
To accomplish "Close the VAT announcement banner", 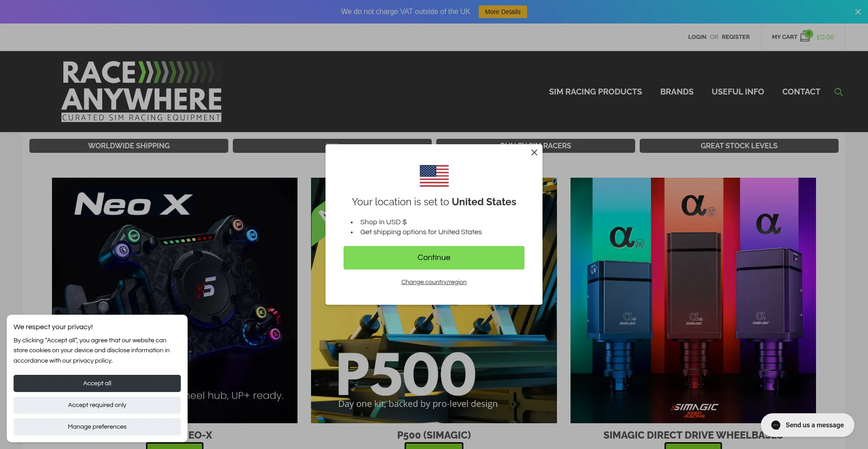I will 858,12.
